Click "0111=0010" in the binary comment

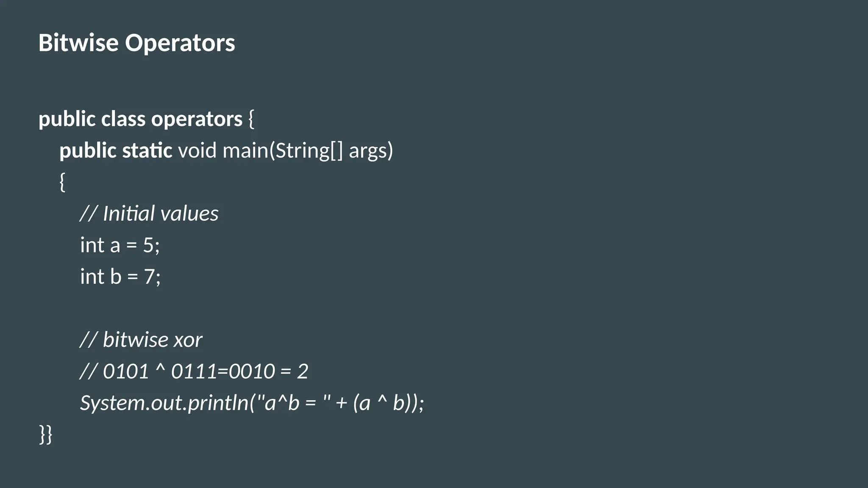(223, 372)
